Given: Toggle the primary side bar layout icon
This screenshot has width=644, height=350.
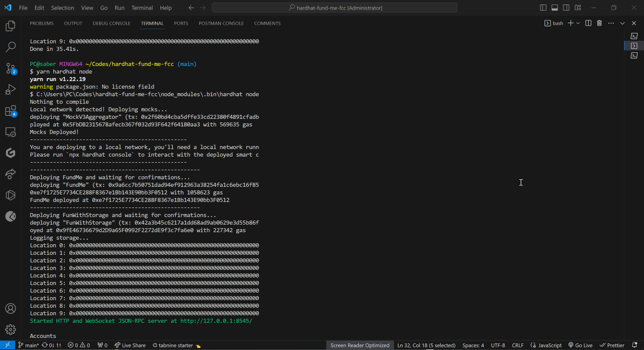Looking at the screenshot, I should click(543, 8).
